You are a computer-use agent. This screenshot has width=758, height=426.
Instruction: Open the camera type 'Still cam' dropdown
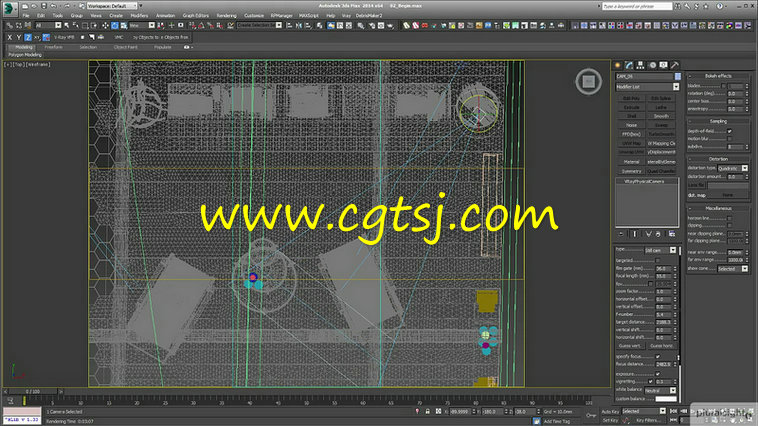click(x=660, y=250)
